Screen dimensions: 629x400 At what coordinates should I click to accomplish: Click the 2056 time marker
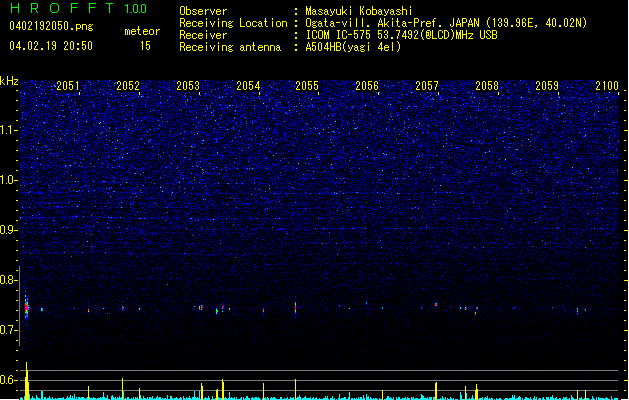tap(367, 85)
